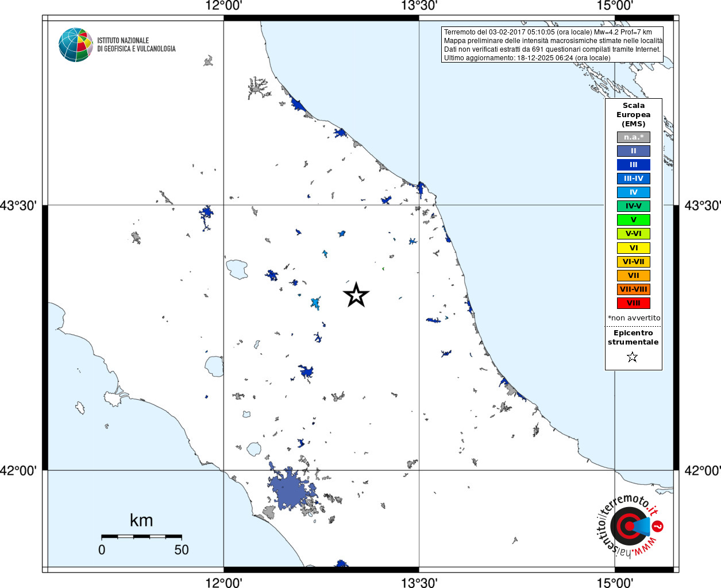Click the ISTITUTO NAZIONALE DI GEOFISICA text

136,45
